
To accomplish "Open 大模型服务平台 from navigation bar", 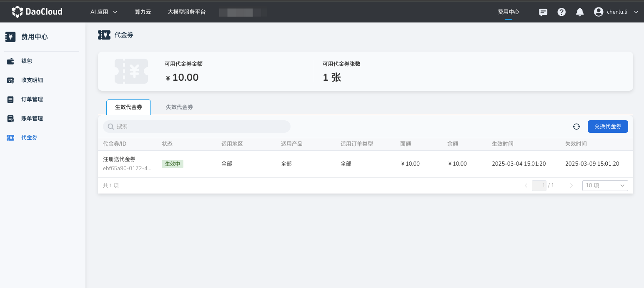I will click(186, 12).
